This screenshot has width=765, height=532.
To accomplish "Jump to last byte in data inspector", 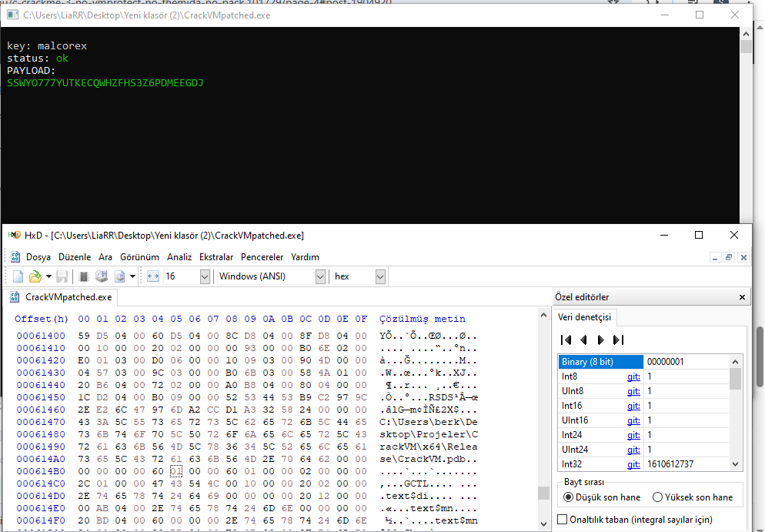I will 618,340.
